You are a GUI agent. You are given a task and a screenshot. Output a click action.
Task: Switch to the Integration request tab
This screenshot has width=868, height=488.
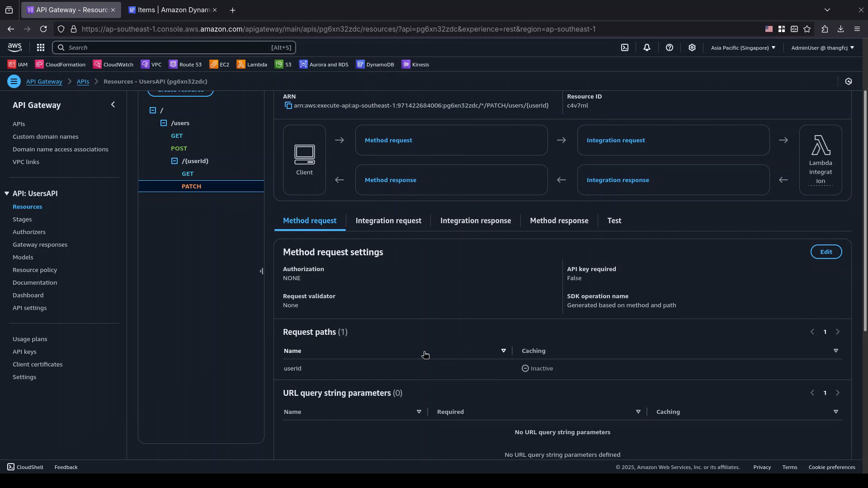point(388,221)
